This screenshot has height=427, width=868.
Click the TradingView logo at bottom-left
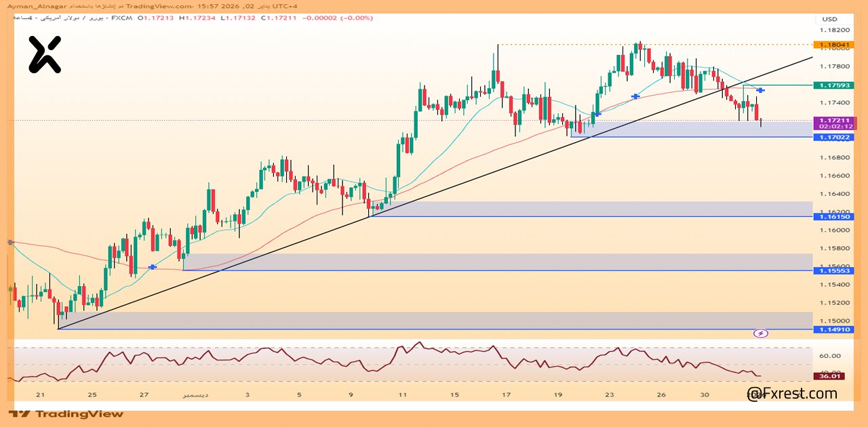pyautogui.click(x=68, y=414)
